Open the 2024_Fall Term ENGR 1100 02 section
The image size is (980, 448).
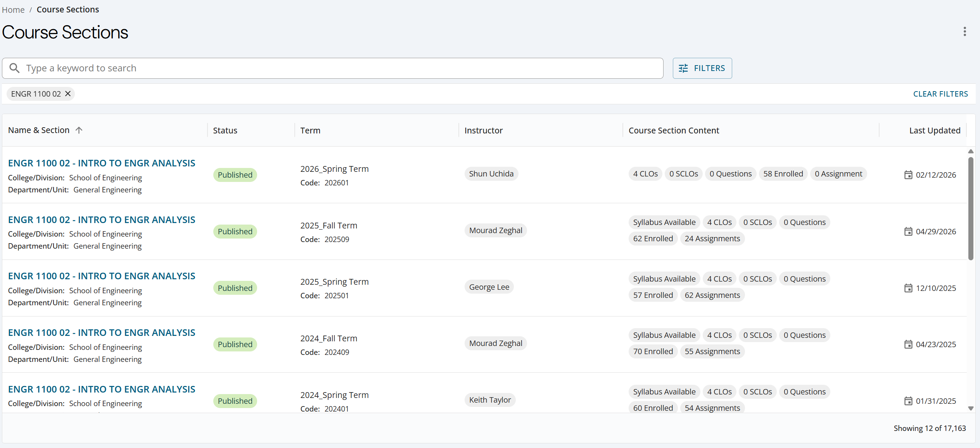[102, 332]
